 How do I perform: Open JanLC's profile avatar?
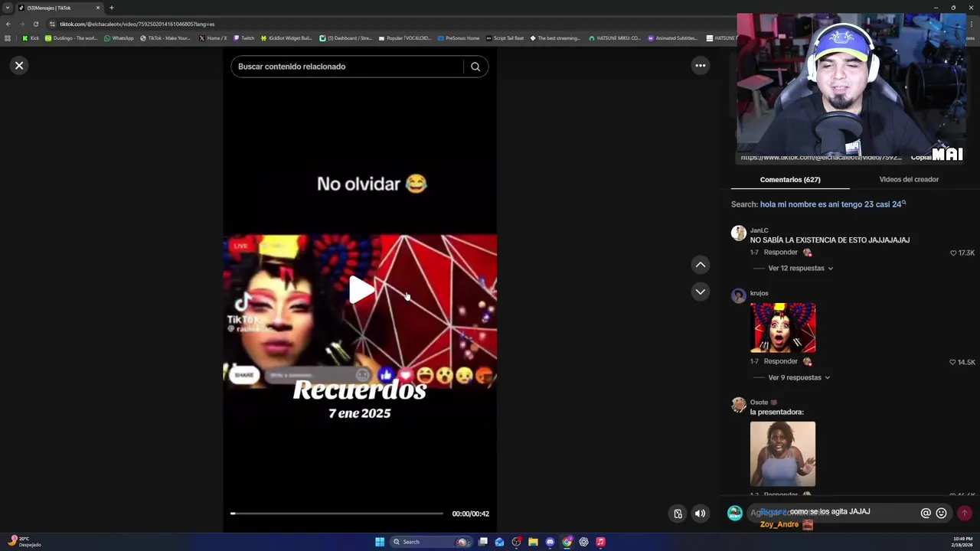pos(738,233)
